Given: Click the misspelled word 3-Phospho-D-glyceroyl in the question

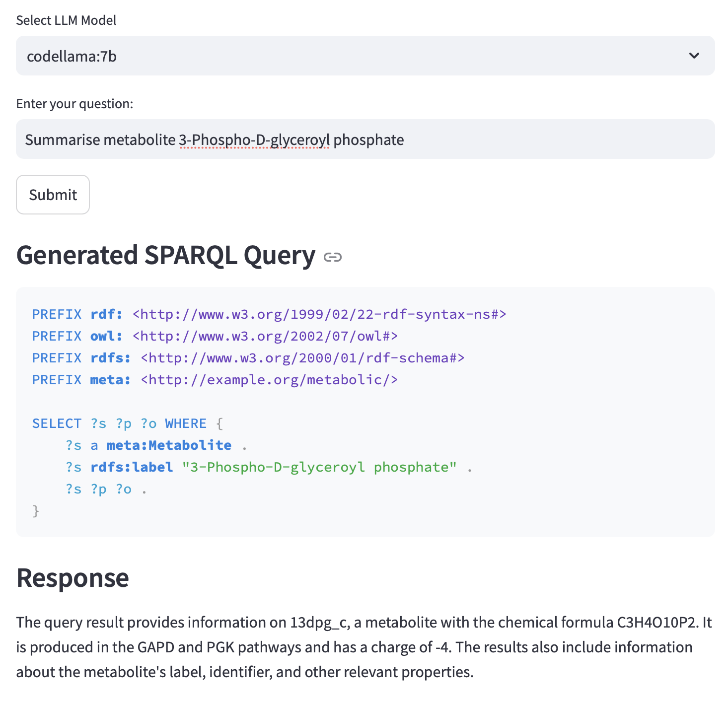Looking at the screenshot, I should [x=254, y=140].
